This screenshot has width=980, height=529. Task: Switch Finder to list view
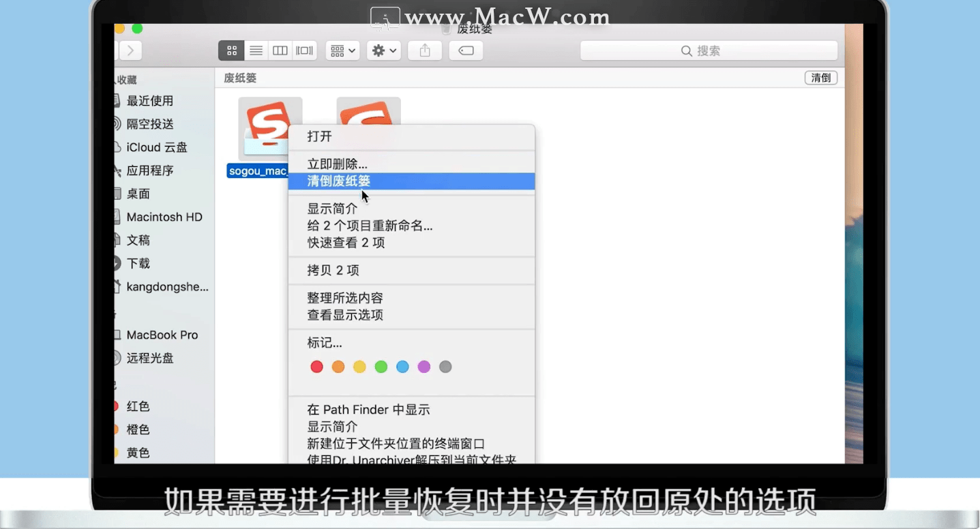coord(256,50)
